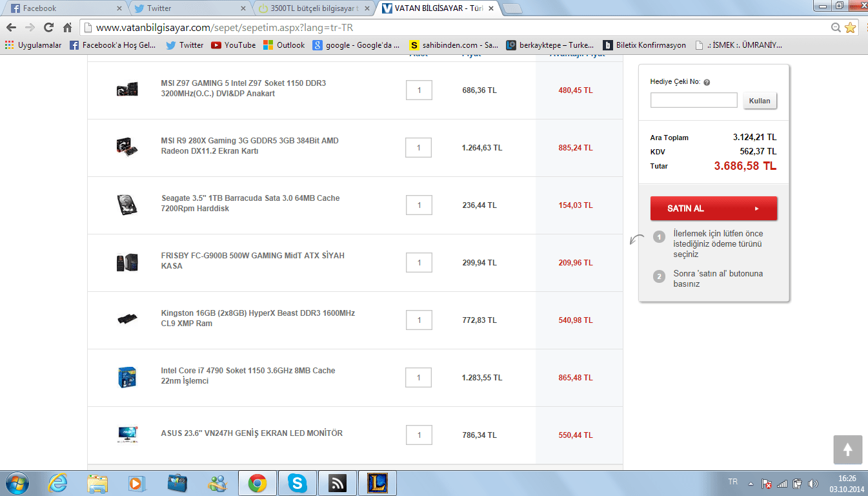Open the ASUS VN247H LED MONİTÖR link
868x496 pixels.
252,433
